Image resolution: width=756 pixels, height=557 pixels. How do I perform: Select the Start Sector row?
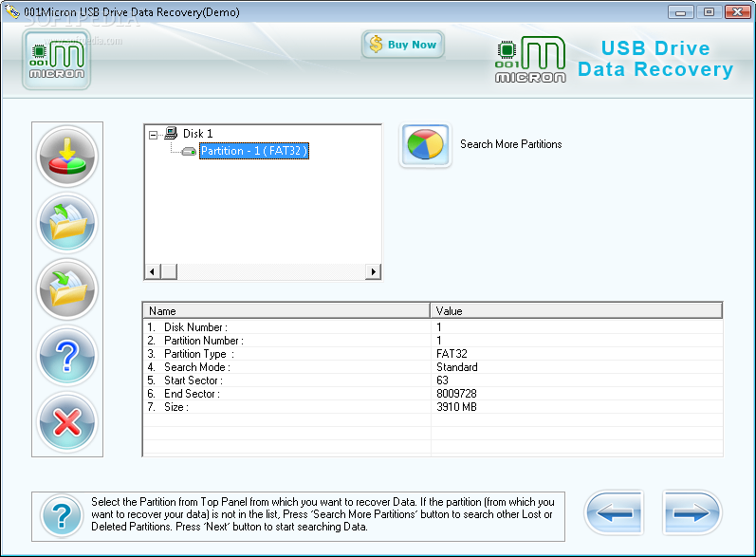pyautogui.click(x=433, y=381)
